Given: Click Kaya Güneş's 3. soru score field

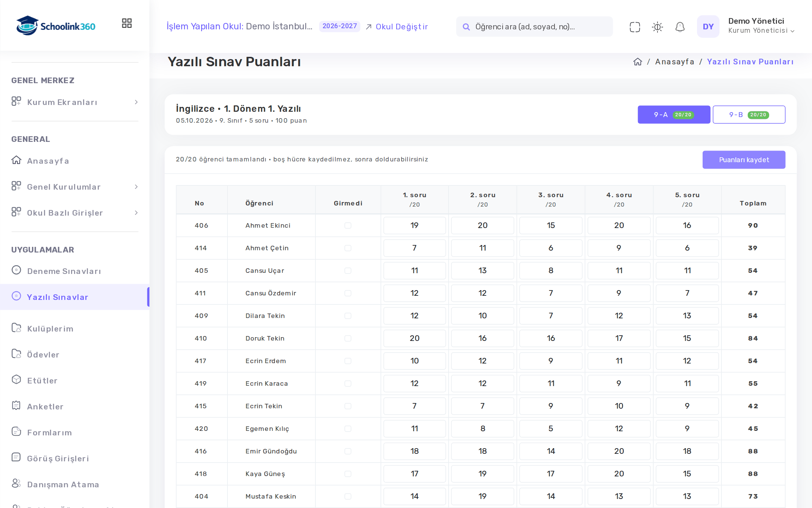Looking at the screenshot, I should click(x=551, y=474).
